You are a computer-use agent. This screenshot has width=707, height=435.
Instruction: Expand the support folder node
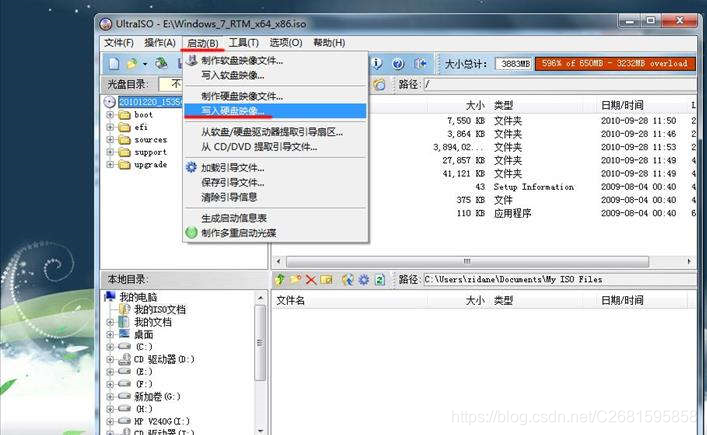(110, 152)
